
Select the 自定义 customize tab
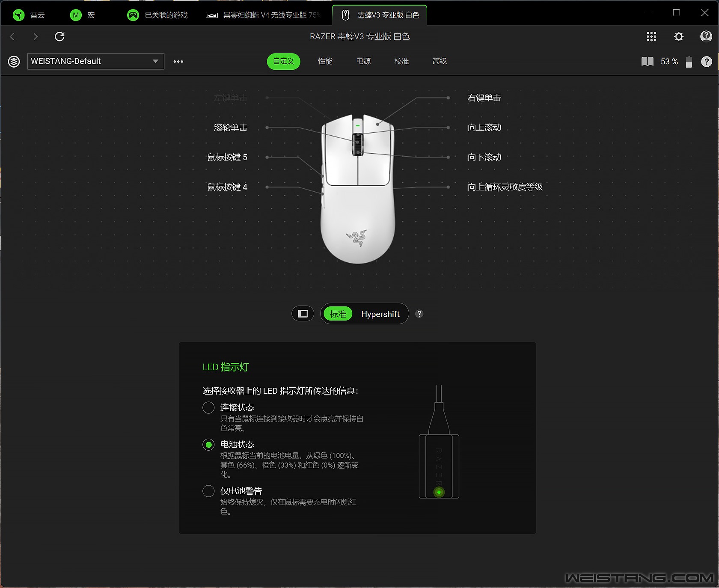pyautogui.click(x=284, y=61)
